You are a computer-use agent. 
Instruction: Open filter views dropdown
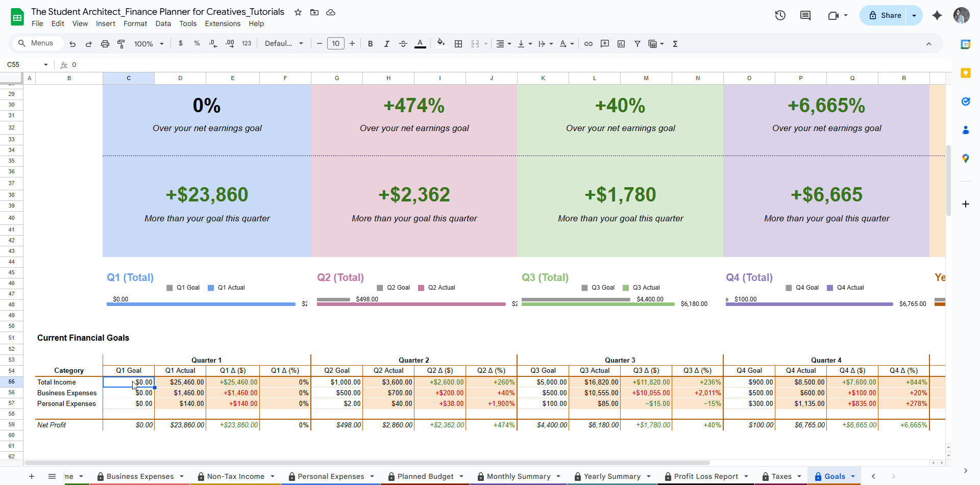tap(656, 44)
